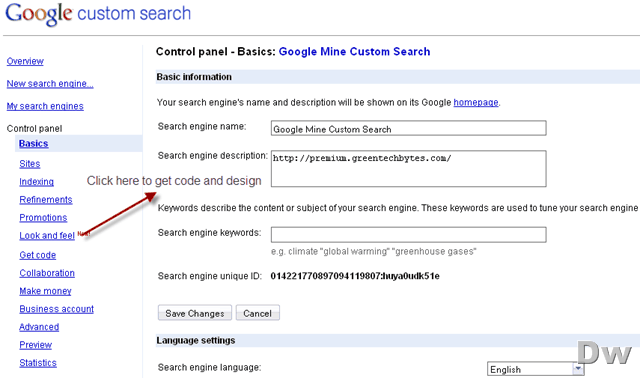Go to Advanced settings

coord(39,327)
